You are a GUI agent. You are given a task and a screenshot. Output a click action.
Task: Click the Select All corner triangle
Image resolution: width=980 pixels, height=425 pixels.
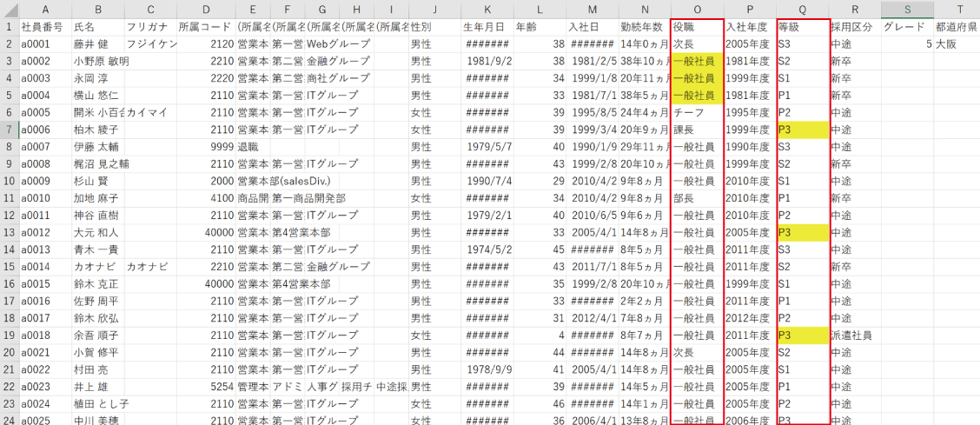pyautogui.click(x=8, y=9)
